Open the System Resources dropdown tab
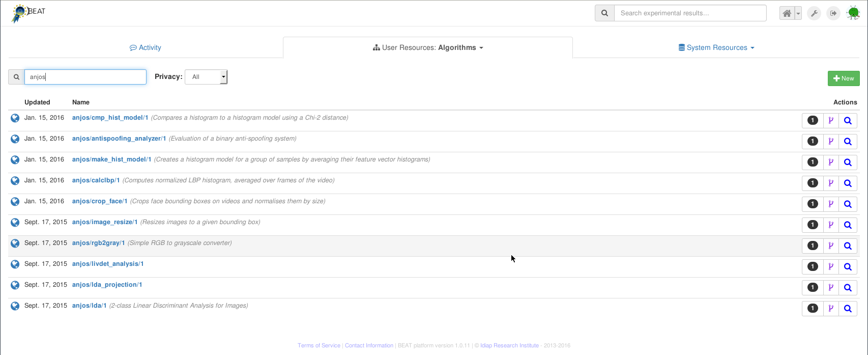This screenshot has width=868, height=355. point(716,47)
